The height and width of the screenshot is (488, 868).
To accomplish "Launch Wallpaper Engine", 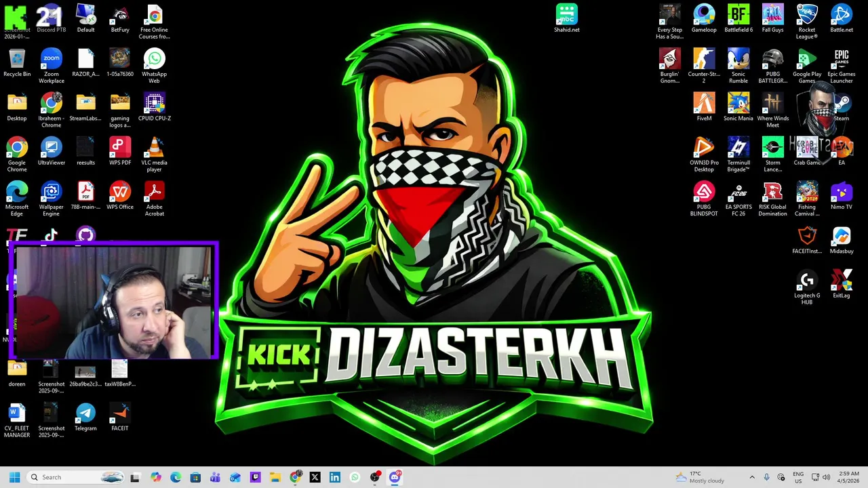I will coord(51,199).
